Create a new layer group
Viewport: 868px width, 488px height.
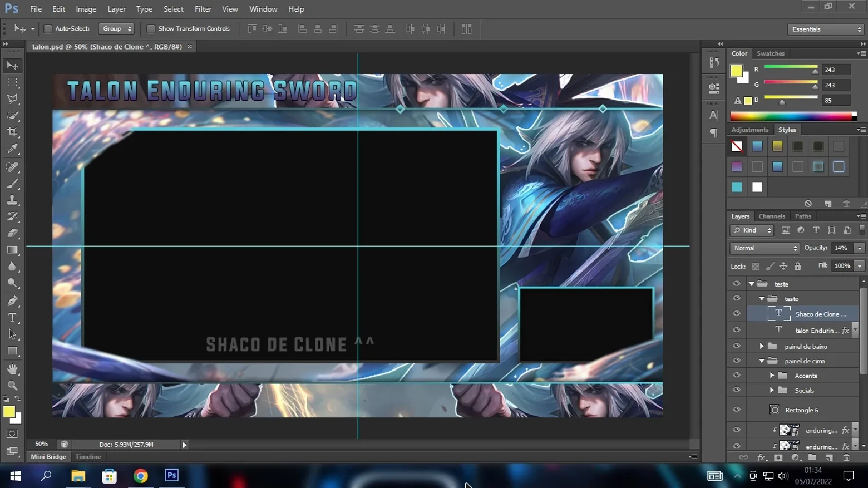point(812,457)
